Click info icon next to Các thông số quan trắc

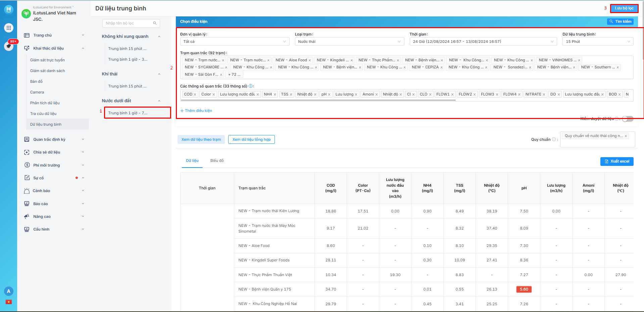click(x=251, y=86)
